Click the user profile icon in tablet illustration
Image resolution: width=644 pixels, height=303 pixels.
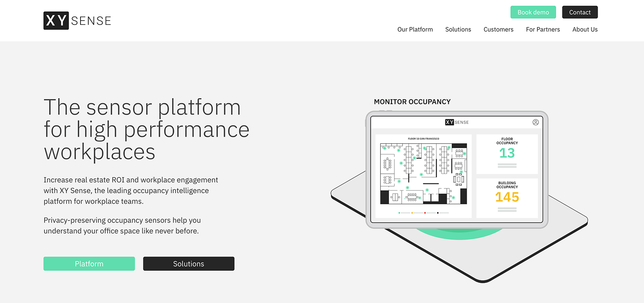tap(535, 122)
